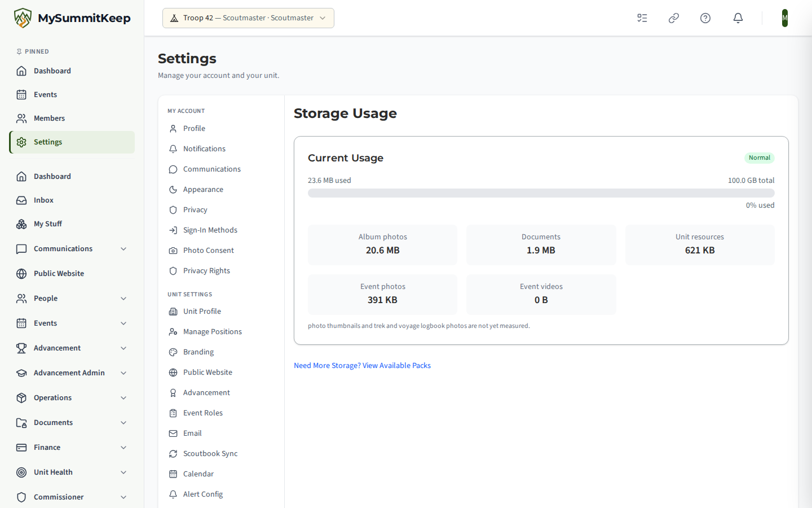Screen dimensions: 812x508
Task: Open pinned Dashboard item
Action: click(72, 71)
